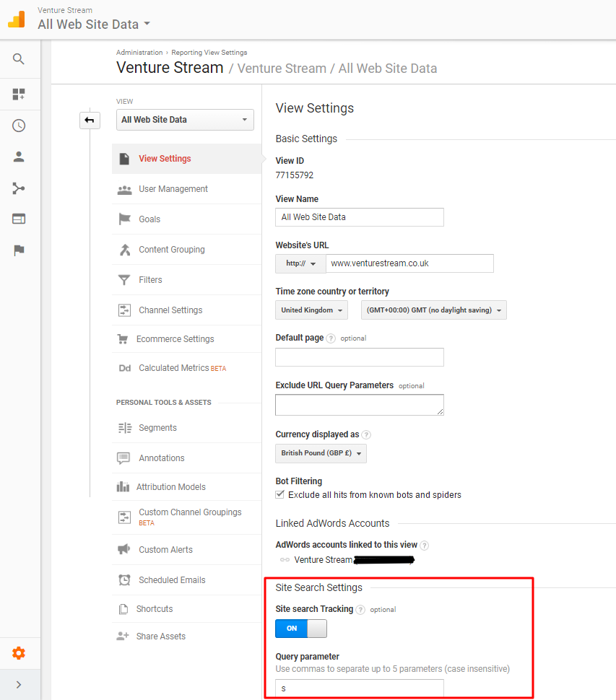This screenshot has height=700, width=616.
Task: Click the Content Grouping figure icon
Action: coord(125,250)
